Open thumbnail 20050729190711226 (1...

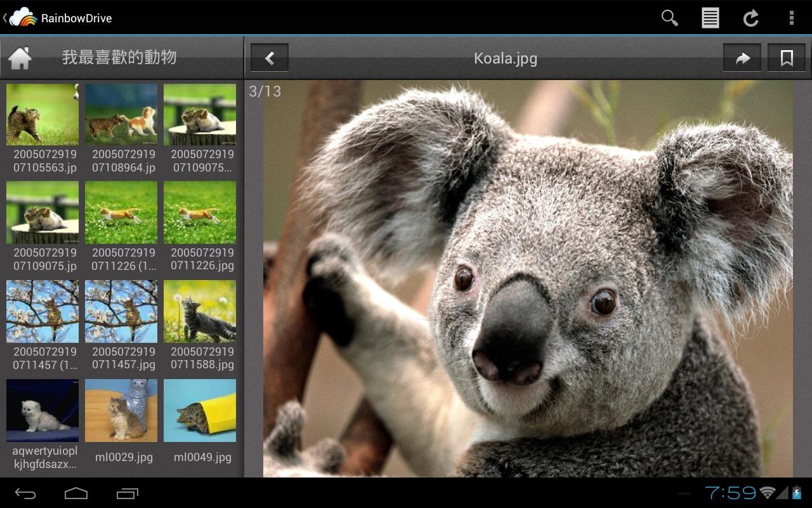click(121, 213)
